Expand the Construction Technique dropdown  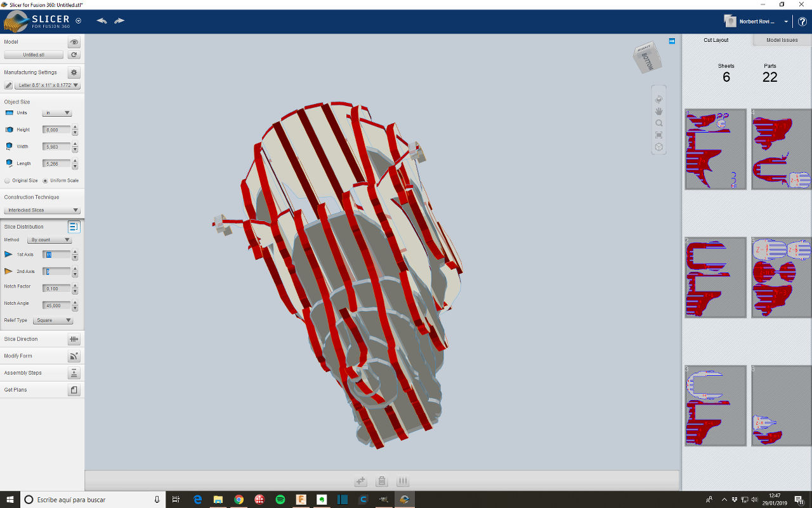pos(42,210)
